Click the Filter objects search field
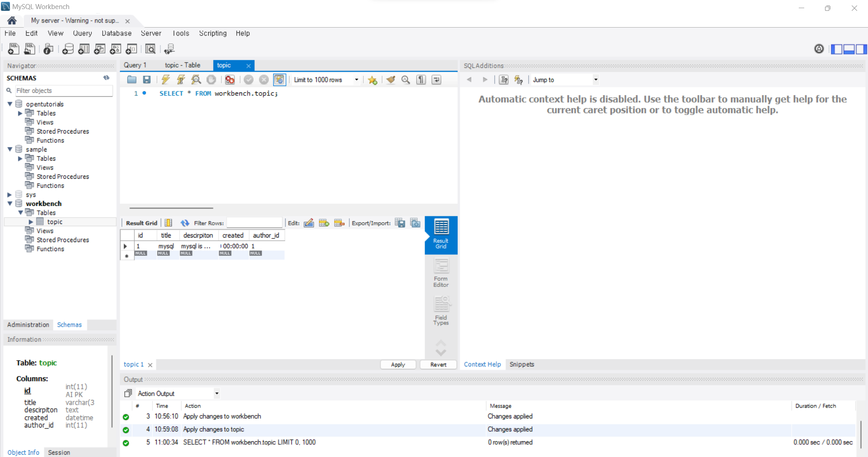Screen dimensions: 868x457 pos(64,90)
